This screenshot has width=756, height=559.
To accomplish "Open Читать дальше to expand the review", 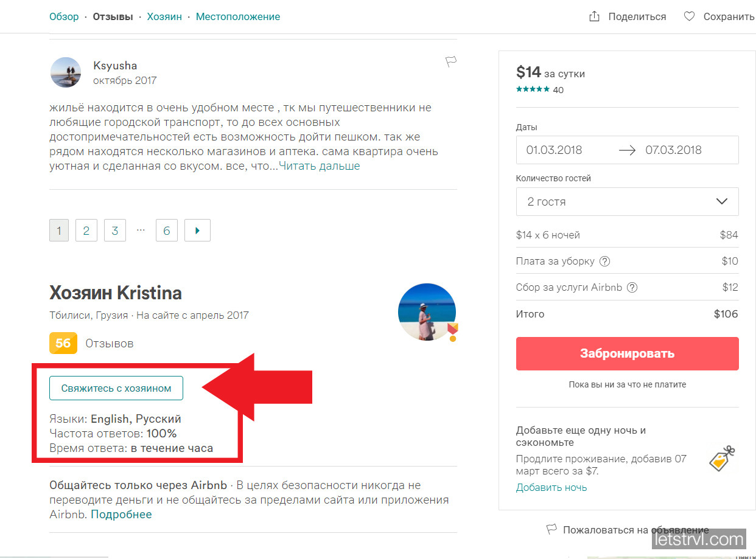I will [x=318, y=165].
